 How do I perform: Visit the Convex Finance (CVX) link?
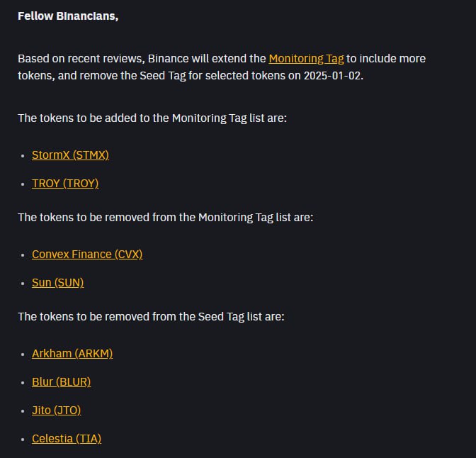coord(87,255)
